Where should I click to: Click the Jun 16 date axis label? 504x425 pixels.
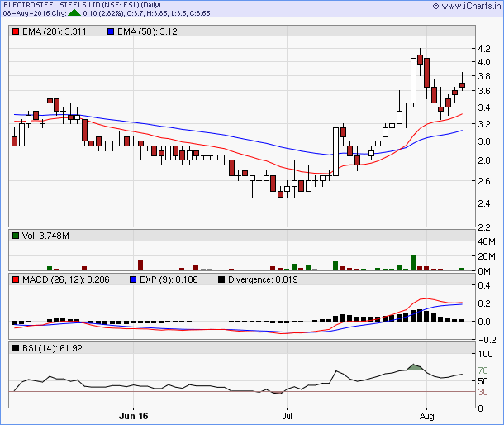pyautogui.click(x=133, y=416)
